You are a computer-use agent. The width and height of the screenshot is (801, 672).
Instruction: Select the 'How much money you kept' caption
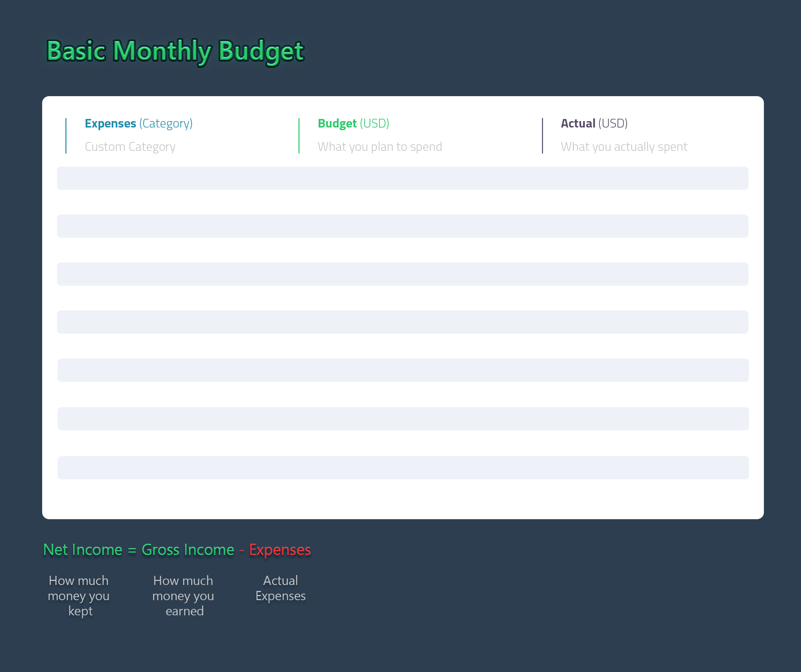click(79, 595)
